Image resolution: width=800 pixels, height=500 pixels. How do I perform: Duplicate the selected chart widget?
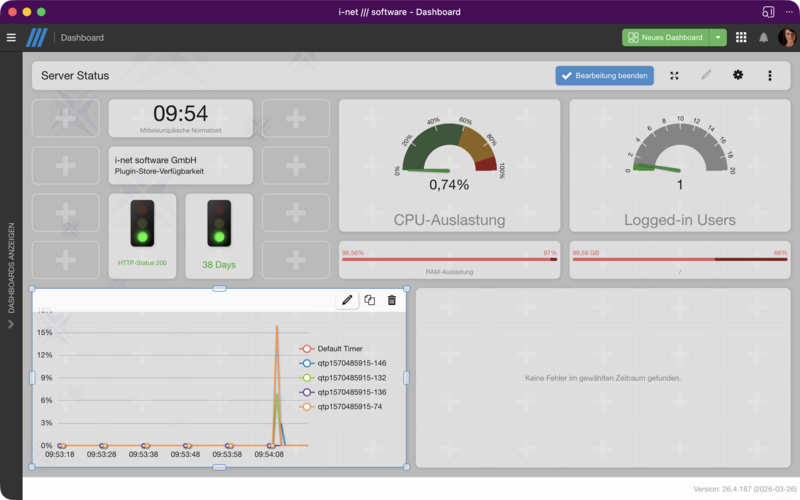[x=369, y=300]
